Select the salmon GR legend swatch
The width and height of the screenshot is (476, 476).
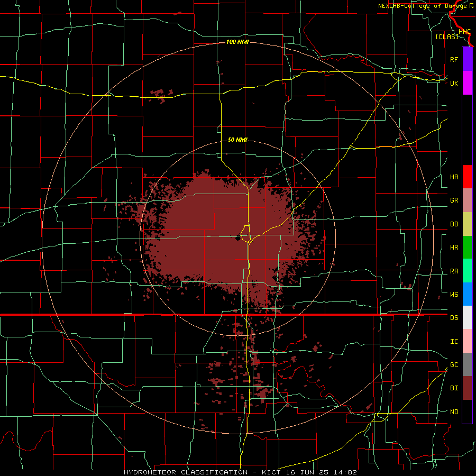(467, 200)
